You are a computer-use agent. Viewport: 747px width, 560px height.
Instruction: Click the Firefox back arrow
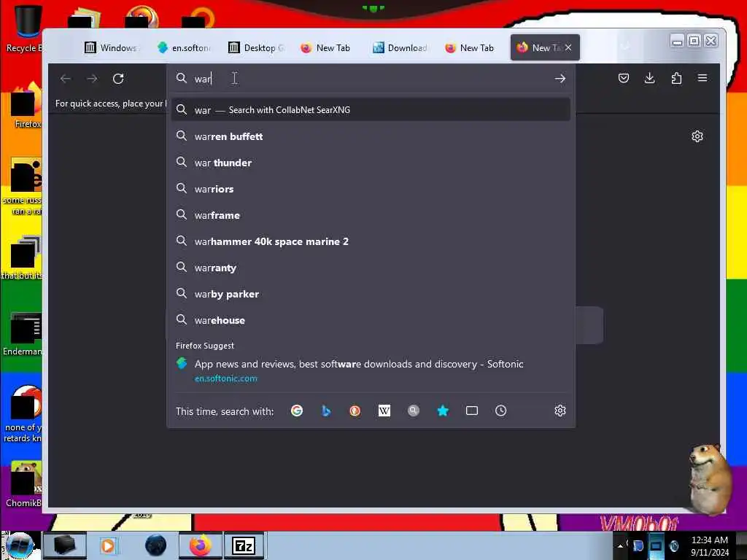coord(66,79)
